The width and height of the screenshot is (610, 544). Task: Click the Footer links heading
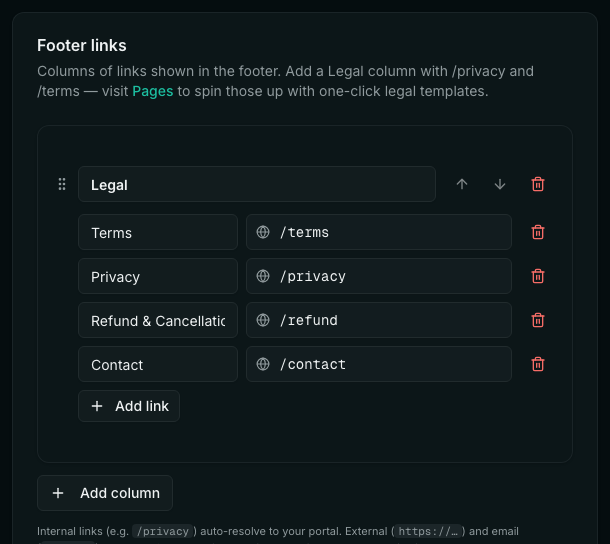pyautogui.click(x=82, y=46)
